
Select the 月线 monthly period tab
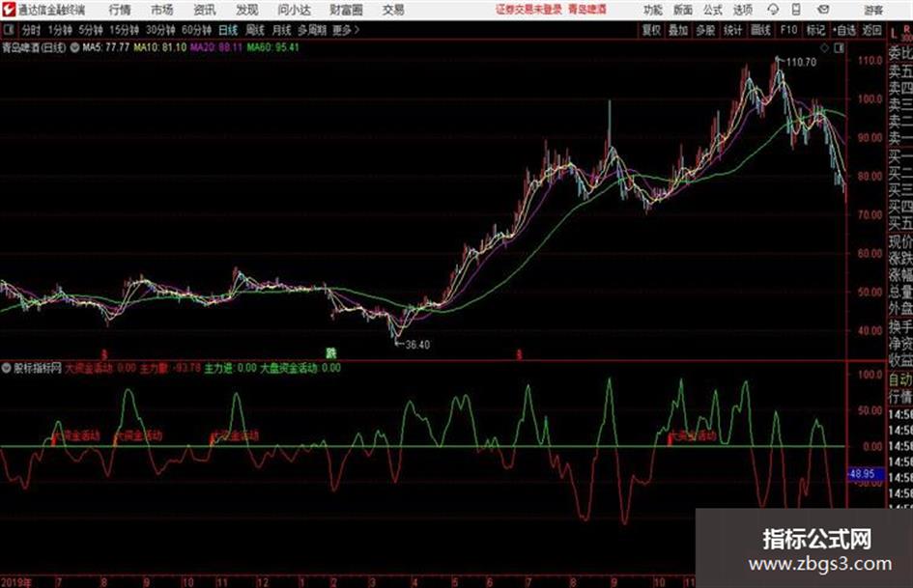282,30
